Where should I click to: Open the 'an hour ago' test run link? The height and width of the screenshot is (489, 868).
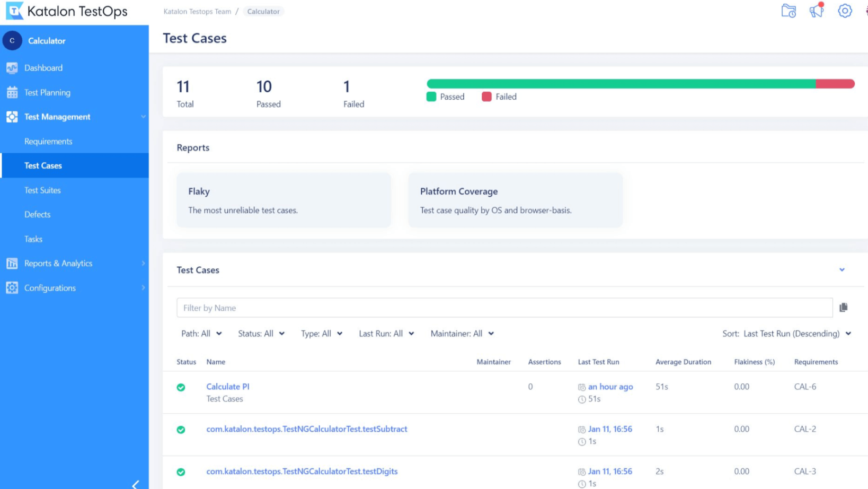(610, 387)
